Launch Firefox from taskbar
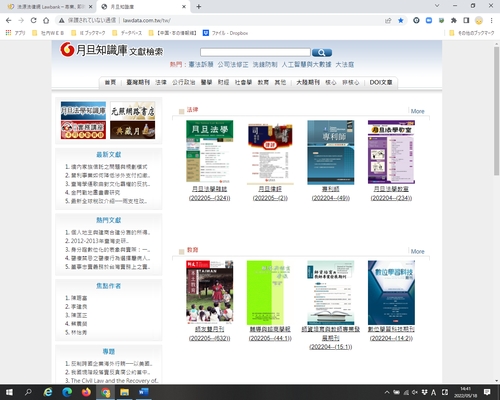500x400 pixels. tap(86, 392)
